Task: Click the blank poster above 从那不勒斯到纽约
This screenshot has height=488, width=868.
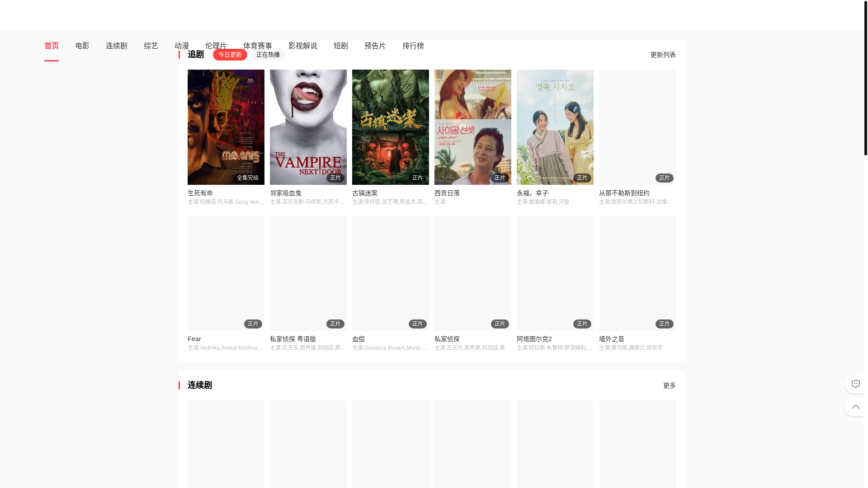Action: click(x=637, y=127)
